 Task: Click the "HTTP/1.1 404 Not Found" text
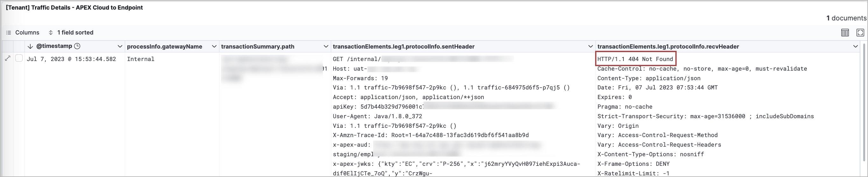click(635, 59)
